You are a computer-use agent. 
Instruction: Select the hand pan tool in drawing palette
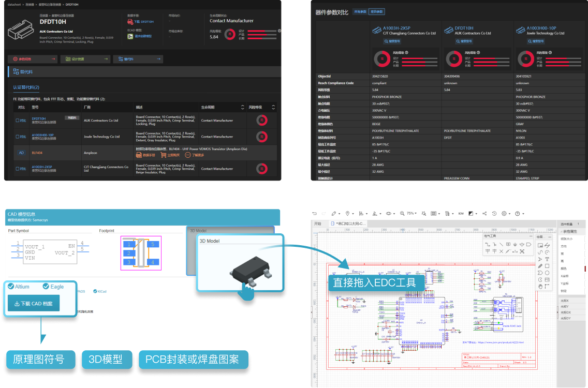pos(540,287)
